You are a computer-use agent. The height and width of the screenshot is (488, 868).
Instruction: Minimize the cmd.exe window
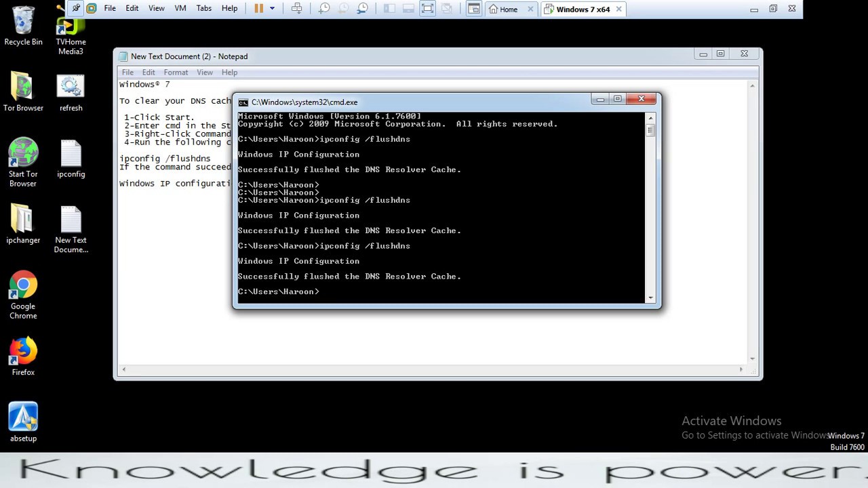(600, 99)
